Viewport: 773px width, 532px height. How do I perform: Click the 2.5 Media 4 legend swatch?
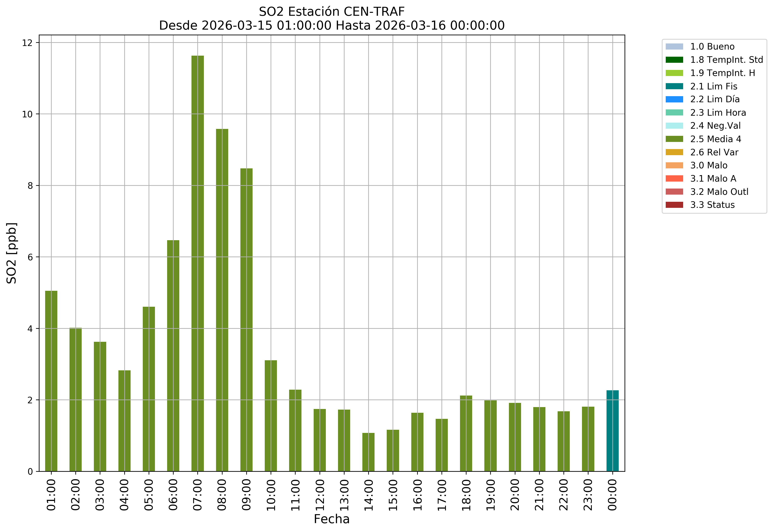point(674,139)
